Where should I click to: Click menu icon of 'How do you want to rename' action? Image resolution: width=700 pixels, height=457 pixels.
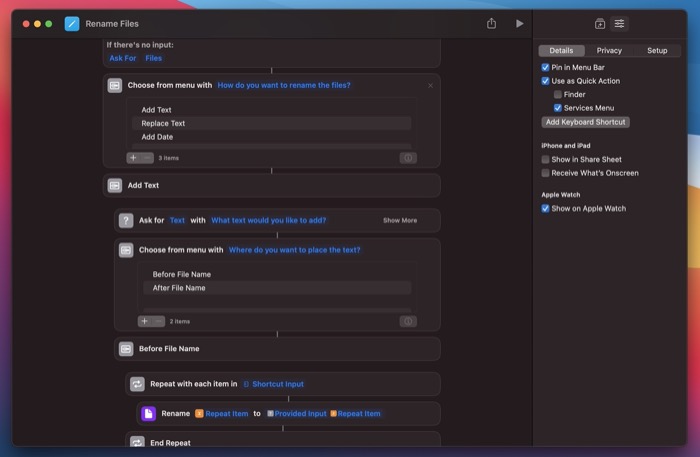pyautogui.click(x=115, y=85)
